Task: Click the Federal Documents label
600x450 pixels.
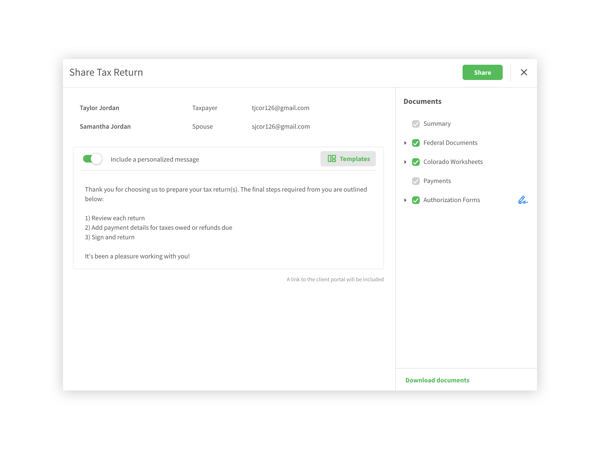Action: pos(450,143)
